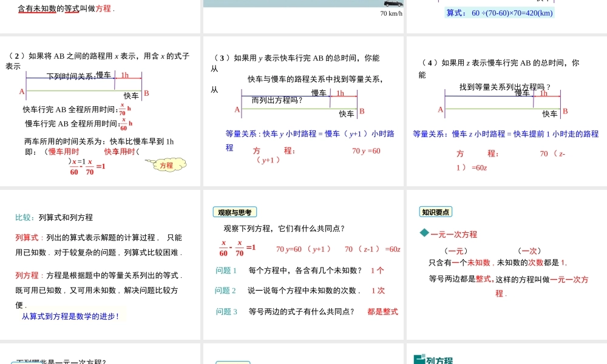This screenshot has width=607, height=364.
Task: Click the green icon beside the bottom 列方程 heading
Action: coord(419,359)
